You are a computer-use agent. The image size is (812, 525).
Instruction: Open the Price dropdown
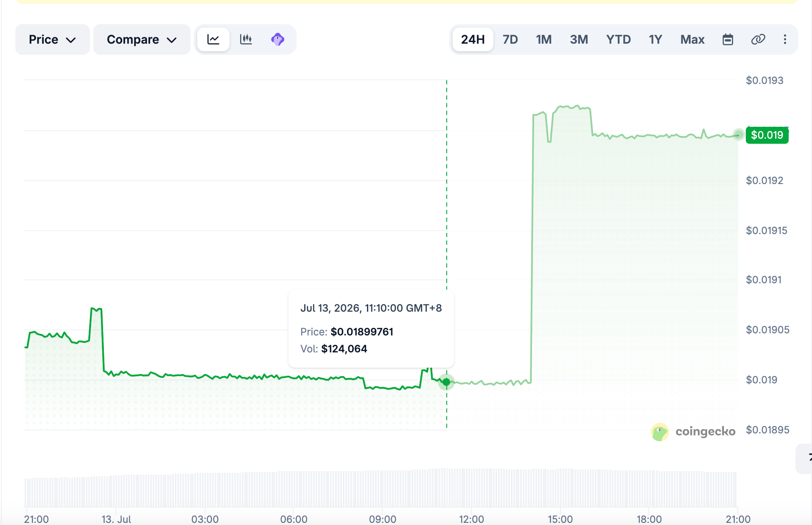click(52, 39)
